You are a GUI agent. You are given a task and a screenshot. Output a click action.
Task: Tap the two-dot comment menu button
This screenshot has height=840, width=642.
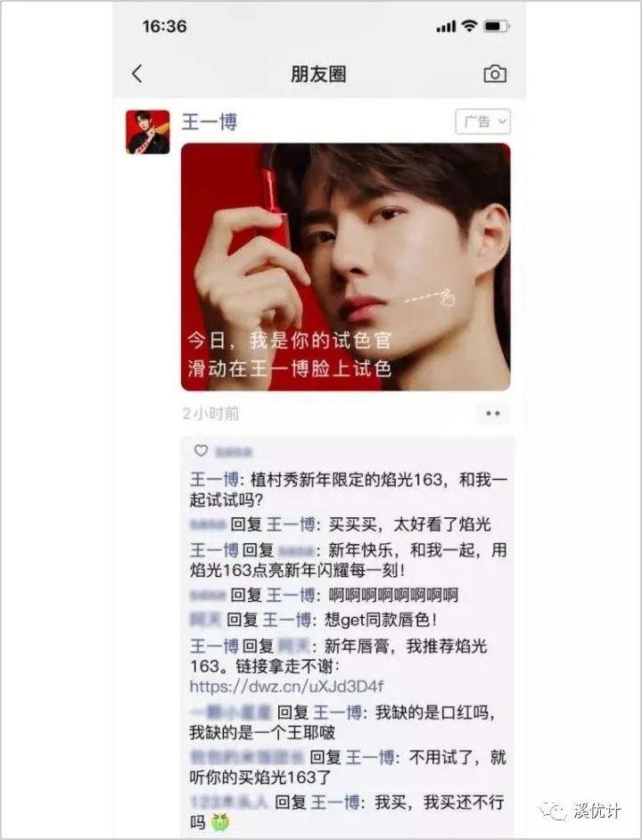point(493,414)
